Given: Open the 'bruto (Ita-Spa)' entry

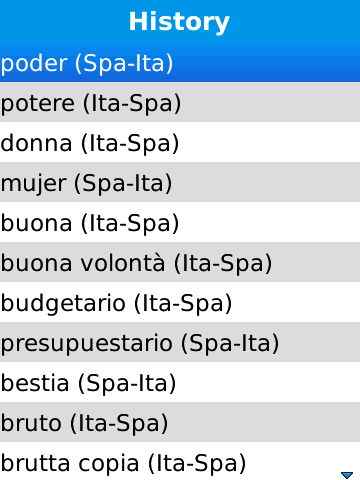Looking at the screenshot, I should pos(180,422).
